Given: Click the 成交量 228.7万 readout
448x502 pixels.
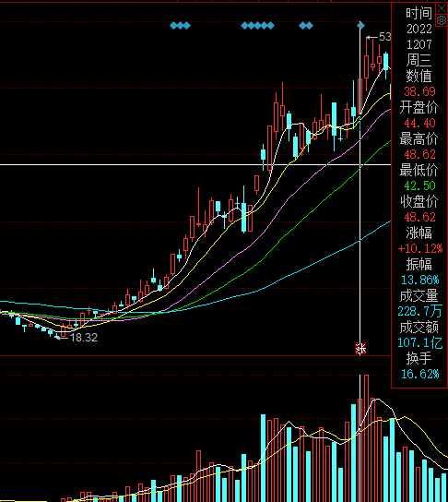Looking at the screenshot, I should pos(420,311).
